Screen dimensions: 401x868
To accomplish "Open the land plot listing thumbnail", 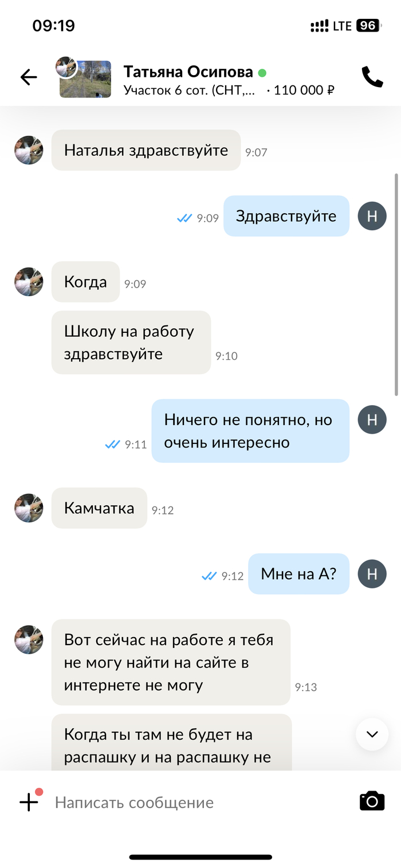I will point(85,78).
